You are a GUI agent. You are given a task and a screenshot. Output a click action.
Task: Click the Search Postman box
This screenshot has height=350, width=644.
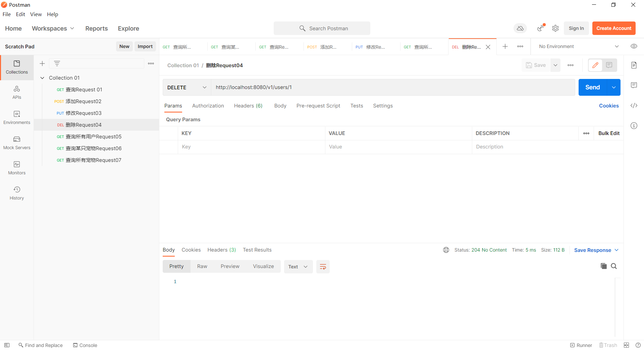pos(322,28)
